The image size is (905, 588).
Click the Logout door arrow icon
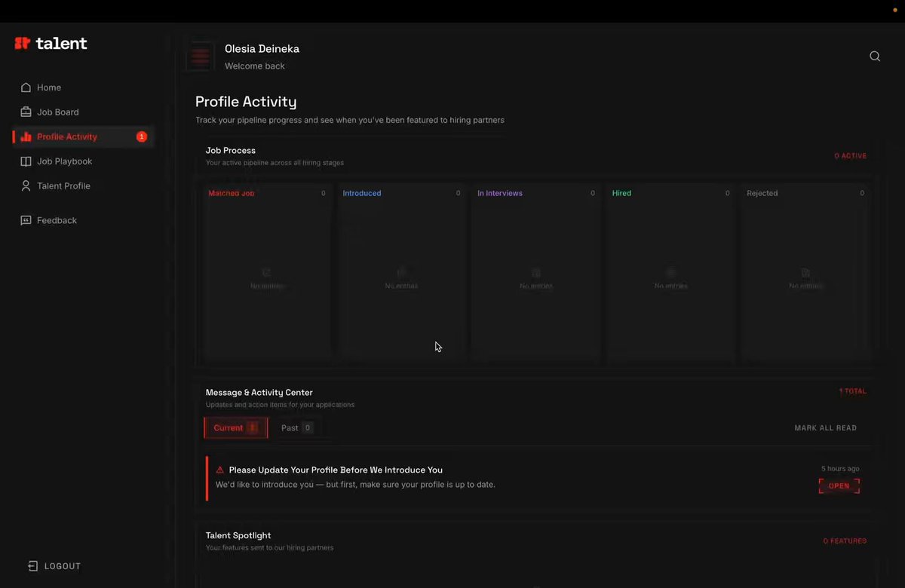tap(32, 566)
